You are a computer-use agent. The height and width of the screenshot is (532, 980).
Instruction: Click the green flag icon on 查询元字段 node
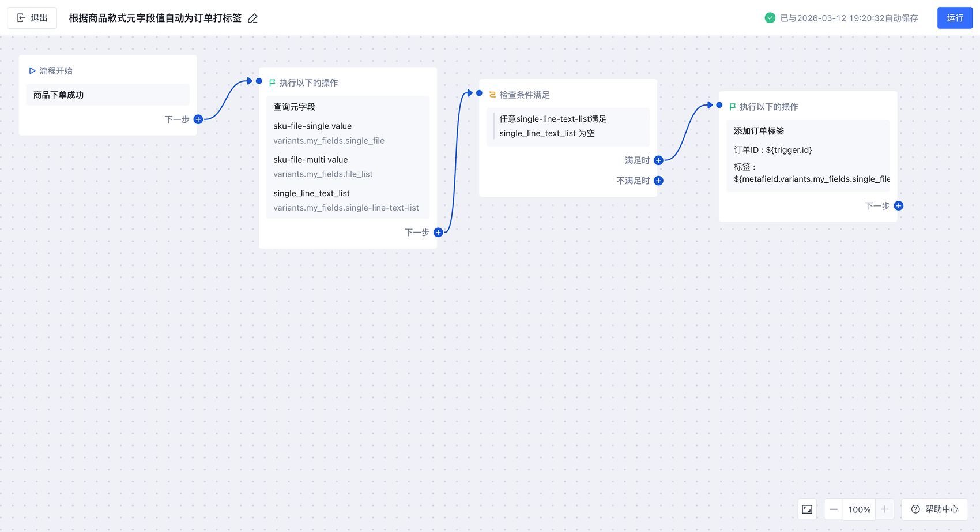[272, 83]
